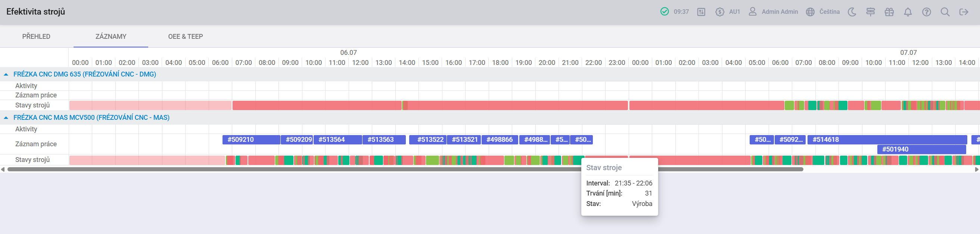
Task: Click tooltip interval '21:35 - 22:06'
Action: pyautogui.click(x=634, y=183)
